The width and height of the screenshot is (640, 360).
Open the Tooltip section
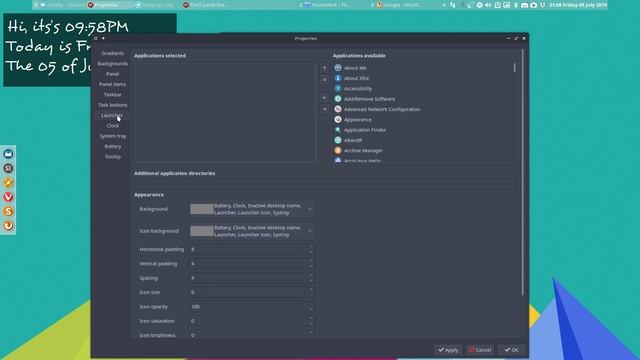[x=113, y=156]
